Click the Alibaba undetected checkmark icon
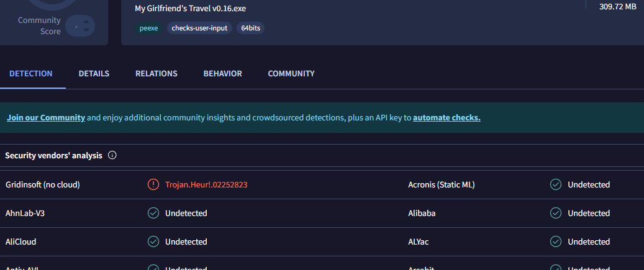This screenshot has width=644, height=270. click(x=556, y=213)
